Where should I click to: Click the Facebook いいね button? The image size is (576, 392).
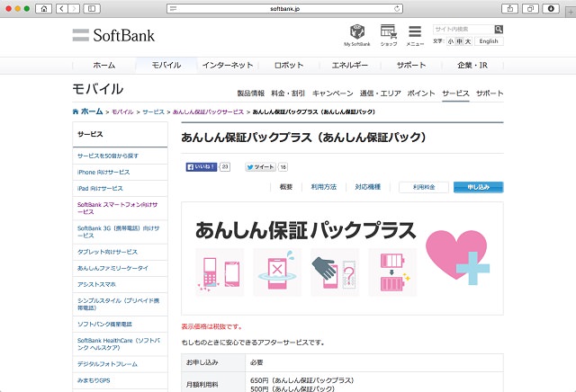point(202,167)
